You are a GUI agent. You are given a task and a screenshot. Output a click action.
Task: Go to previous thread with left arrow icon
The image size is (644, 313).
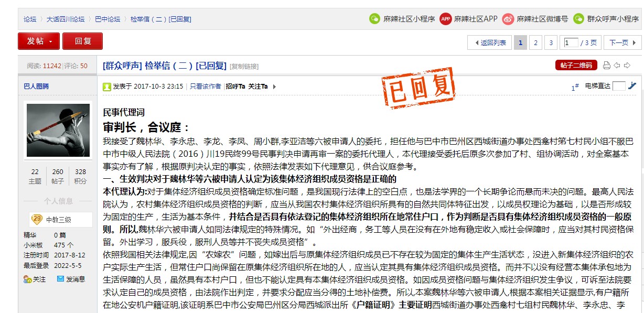pyautogui.click(x=617, y=66)
